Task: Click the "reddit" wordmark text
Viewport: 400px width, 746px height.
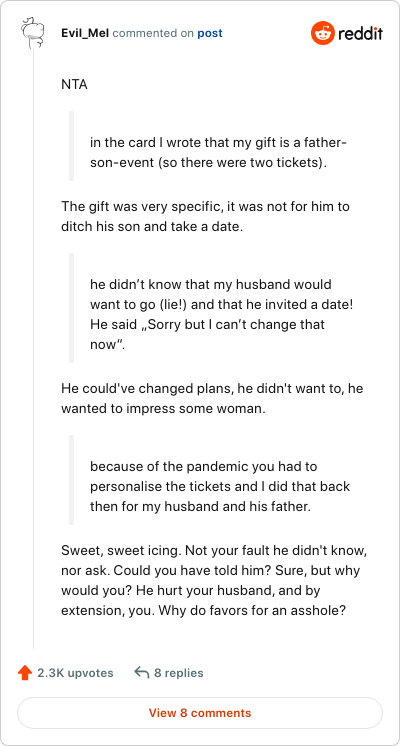Action: (x=360, y=33)
